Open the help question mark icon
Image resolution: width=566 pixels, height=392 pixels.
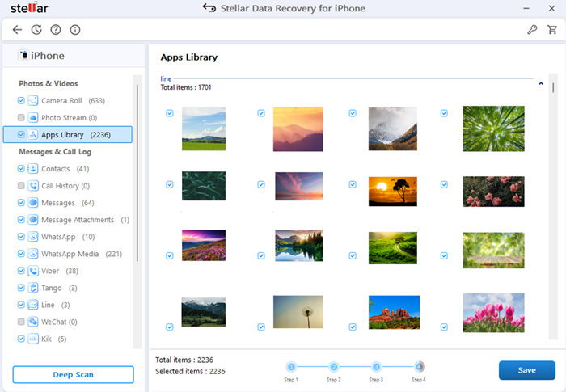(56, 30)
